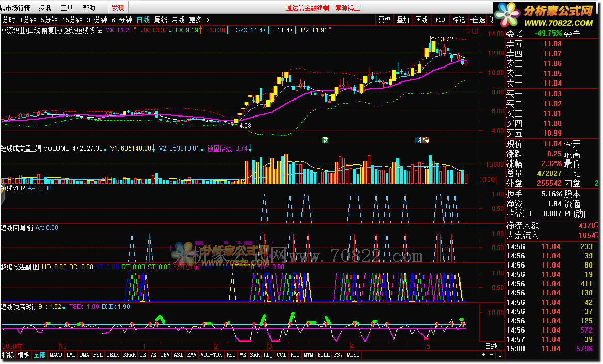Click the orange 榜 marker on chart
The height and width of the screenshot is (364, 603).
(426, 140)
